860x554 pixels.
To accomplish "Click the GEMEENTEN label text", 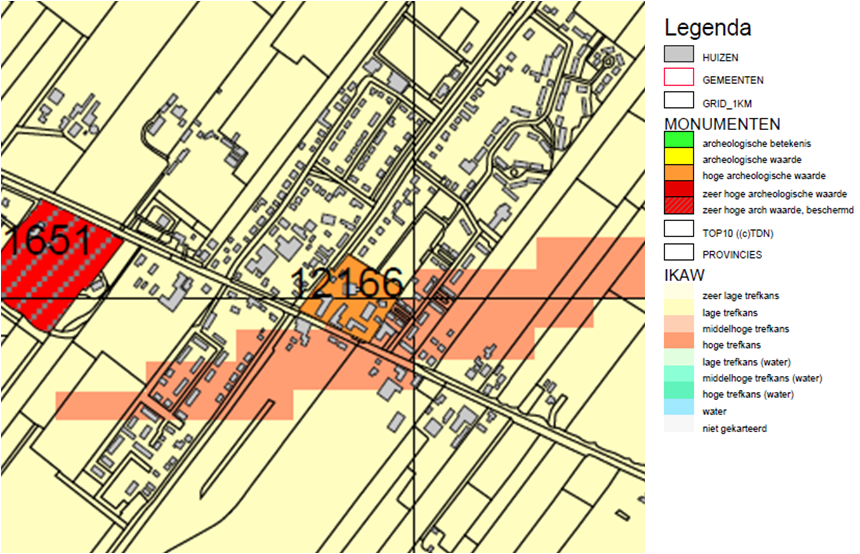I will coord(733,80).
